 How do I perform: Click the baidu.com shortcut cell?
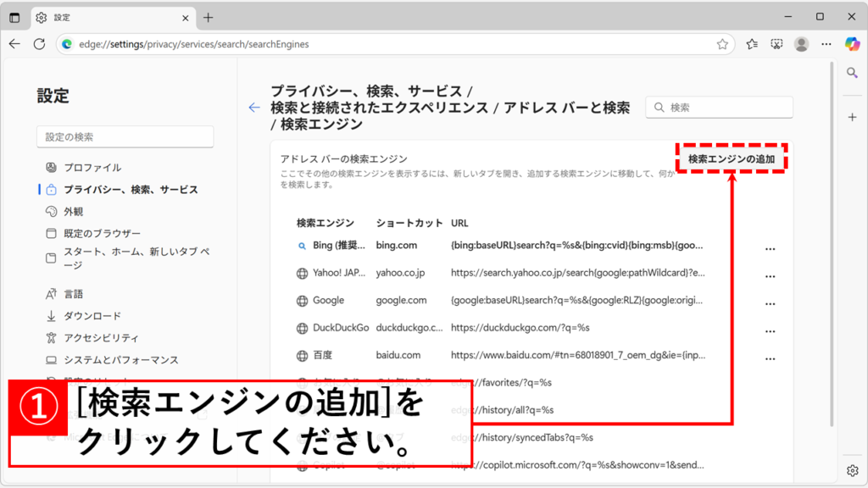(398, 355)
